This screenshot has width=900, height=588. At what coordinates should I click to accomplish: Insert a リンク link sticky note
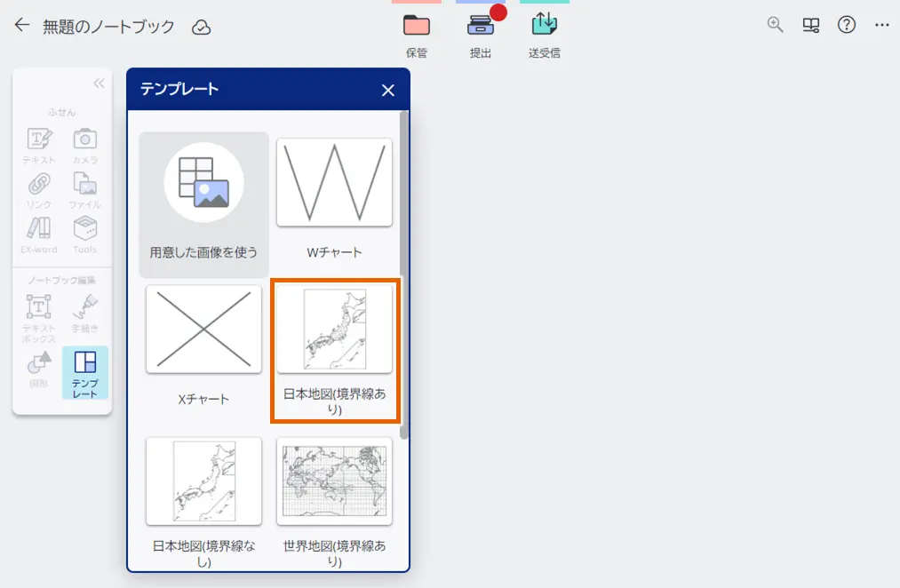[x=39, y=188]
